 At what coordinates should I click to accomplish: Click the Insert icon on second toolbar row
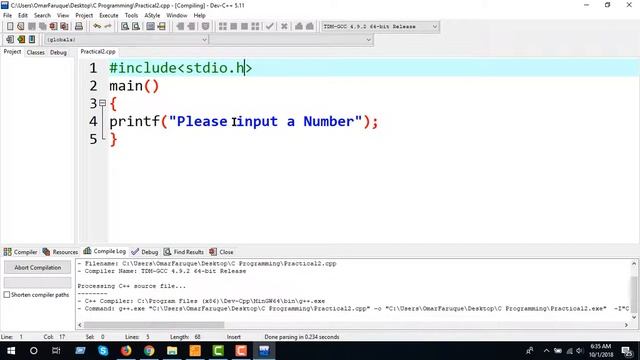pos(10,40)
